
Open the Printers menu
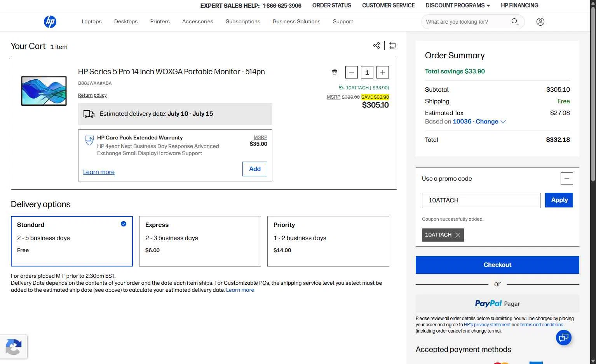(x=160, y=22)
